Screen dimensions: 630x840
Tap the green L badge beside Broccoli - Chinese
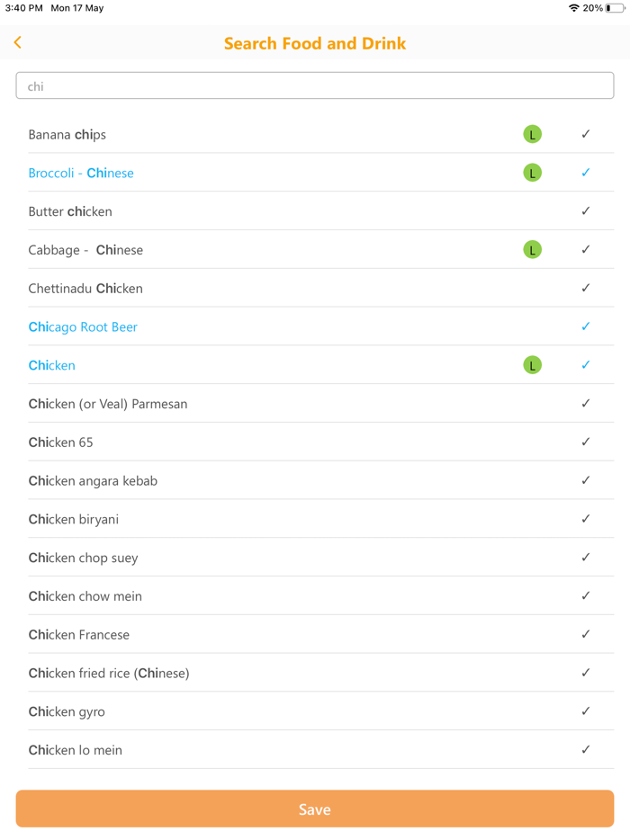pos(532,172)
